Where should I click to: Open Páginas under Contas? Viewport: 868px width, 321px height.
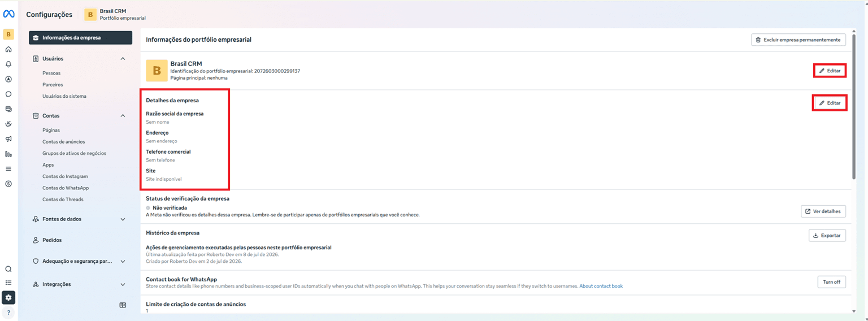click(51, 130)
